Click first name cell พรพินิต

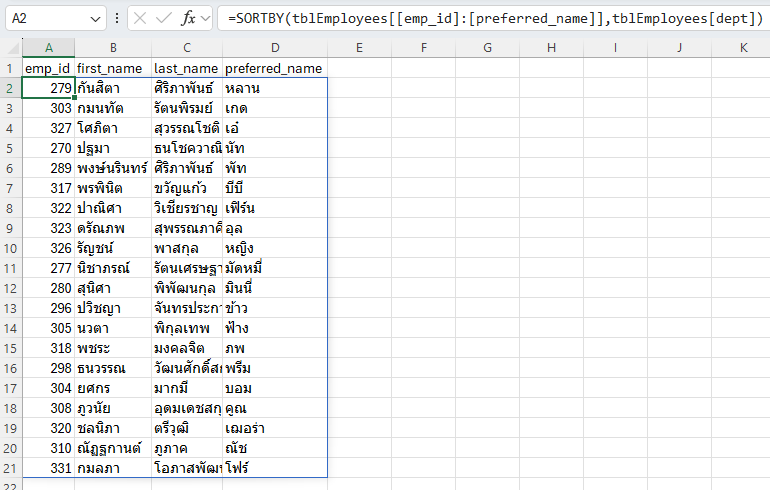tap(113, 188)
